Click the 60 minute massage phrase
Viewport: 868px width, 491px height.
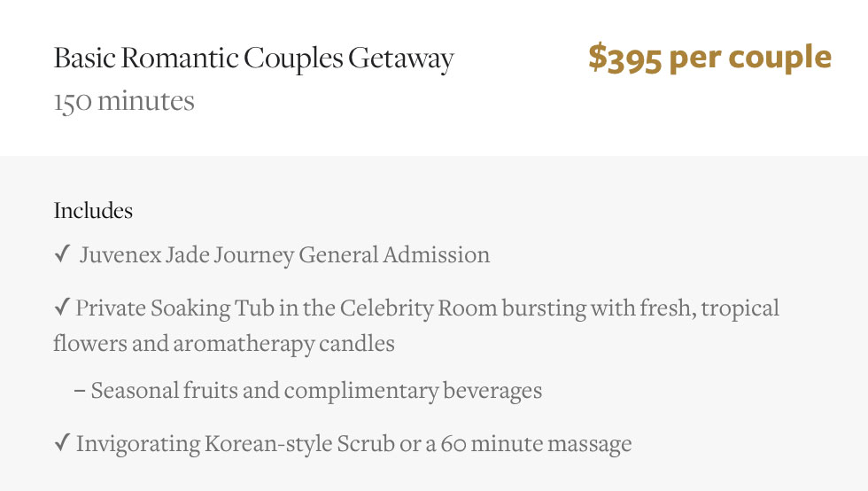[x=536, y=444]
